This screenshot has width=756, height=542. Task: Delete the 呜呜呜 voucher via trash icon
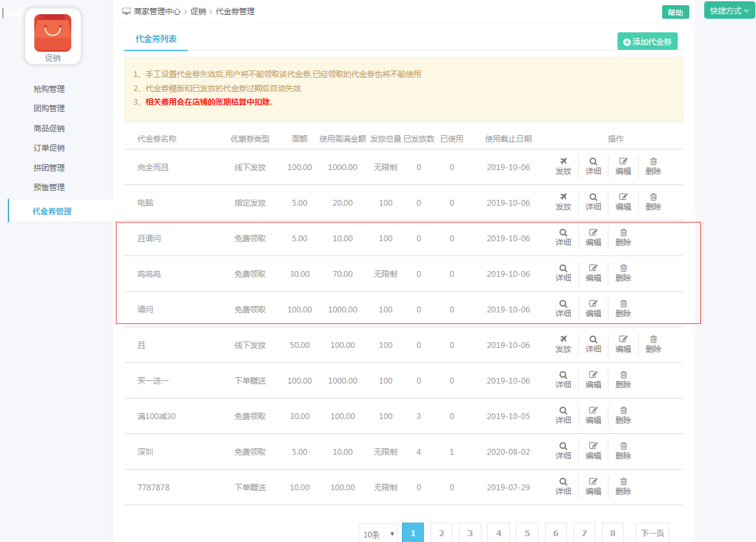point(623,273)
